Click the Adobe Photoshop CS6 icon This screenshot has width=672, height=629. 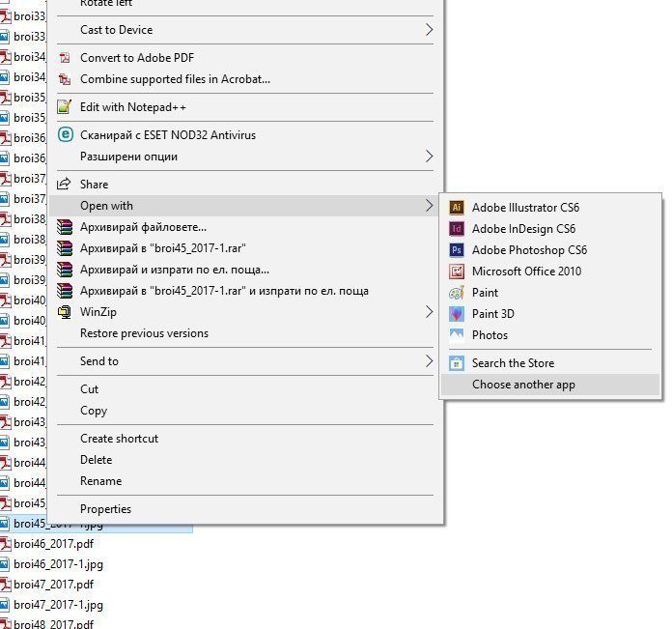coord(457,250)
